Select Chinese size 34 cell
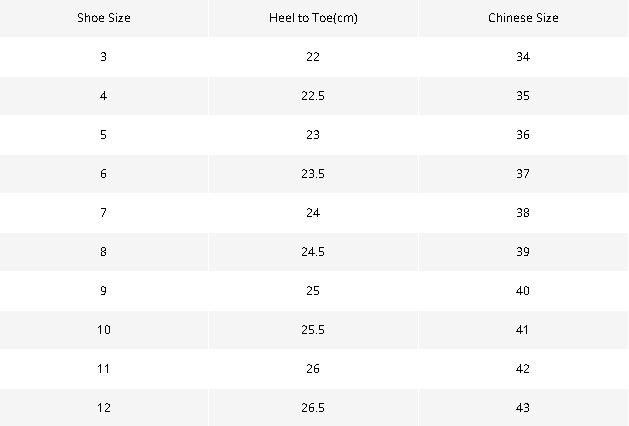 click(x=523, y=57)
